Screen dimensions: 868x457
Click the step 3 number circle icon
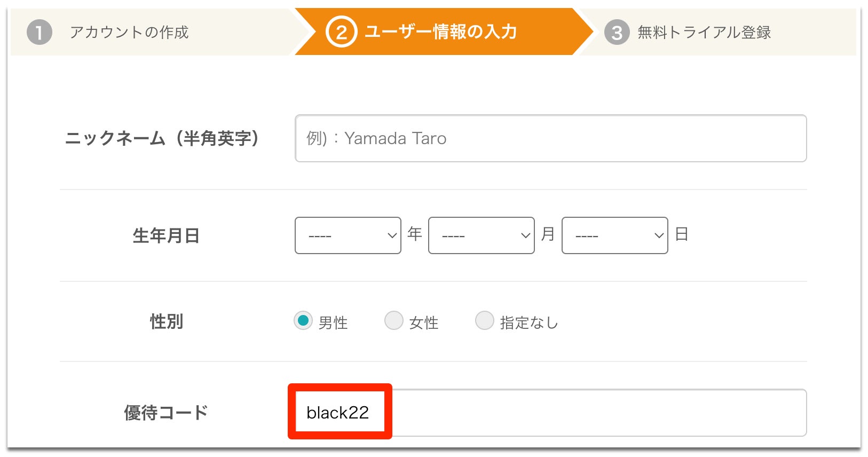[x=617, y=33]
